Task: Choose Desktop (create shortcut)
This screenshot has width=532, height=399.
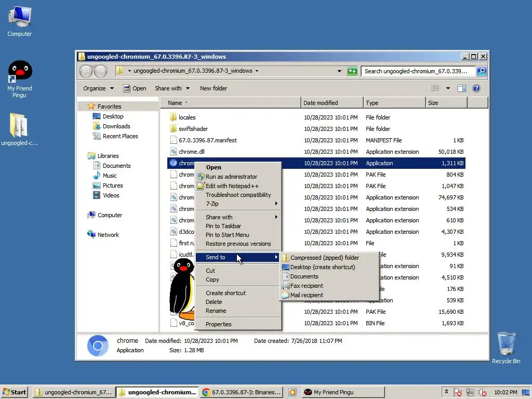Action: click(x=329, y=267)
